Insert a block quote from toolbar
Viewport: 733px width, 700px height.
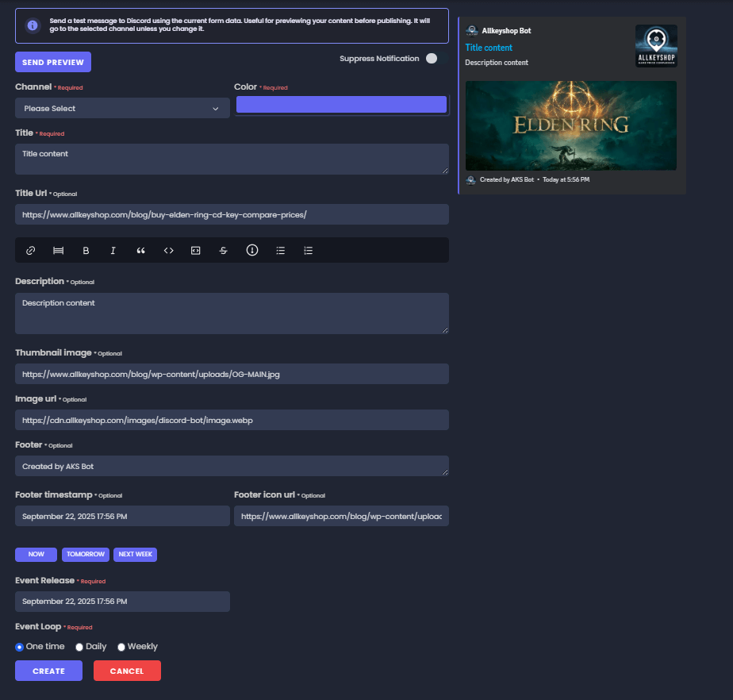tap(141, 250)
